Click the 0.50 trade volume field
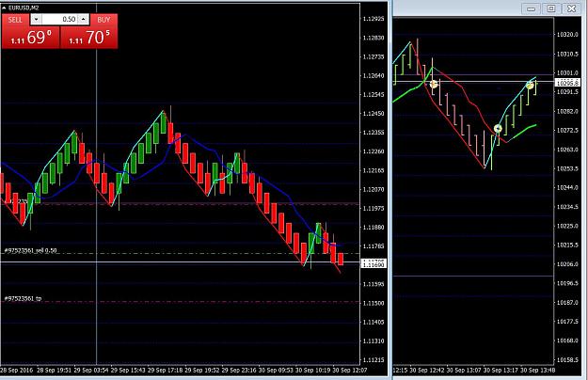The image size is (588, 380). click(60, 19)
